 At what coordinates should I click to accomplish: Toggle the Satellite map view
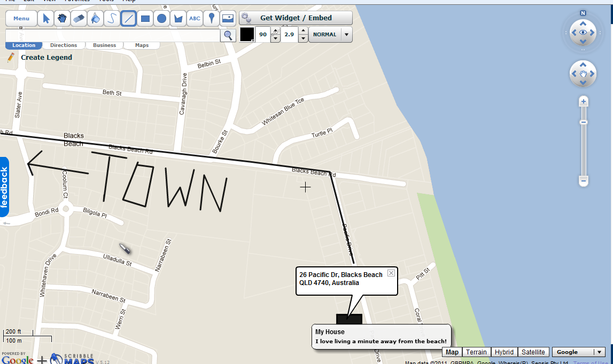[x=533, y=352]
